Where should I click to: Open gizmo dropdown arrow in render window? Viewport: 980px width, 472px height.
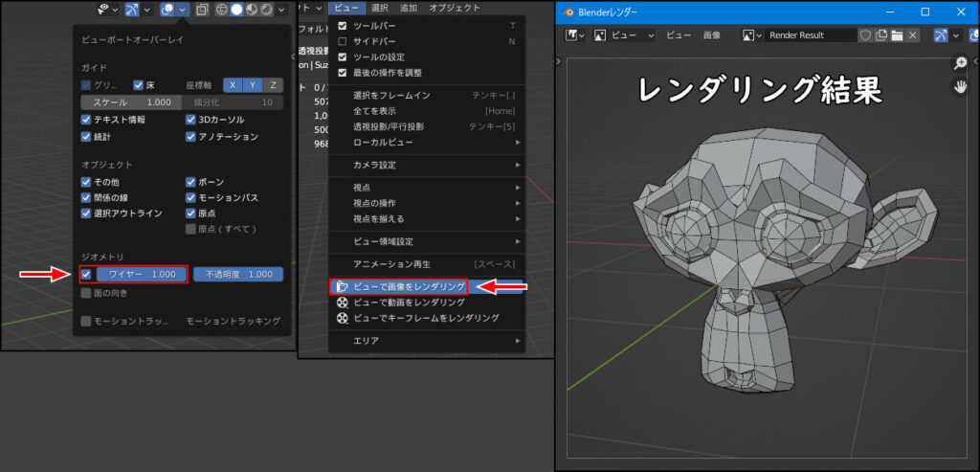(957, 35)
